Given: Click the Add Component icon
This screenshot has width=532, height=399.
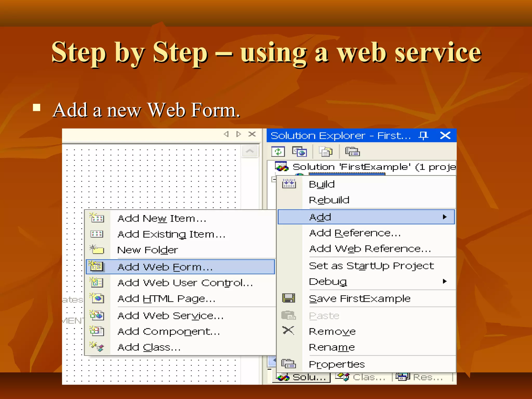Looking at the screenshot, I should coord(97,331).
